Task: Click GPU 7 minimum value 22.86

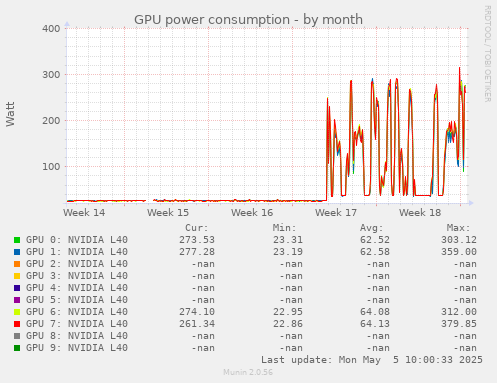Action: [288, 324]
